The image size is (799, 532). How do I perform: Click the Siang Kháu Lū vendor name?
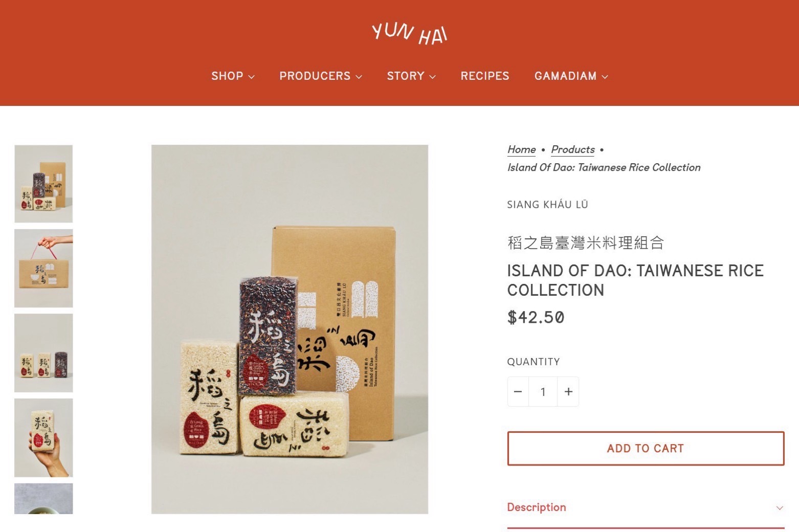[x=547, y=205]
